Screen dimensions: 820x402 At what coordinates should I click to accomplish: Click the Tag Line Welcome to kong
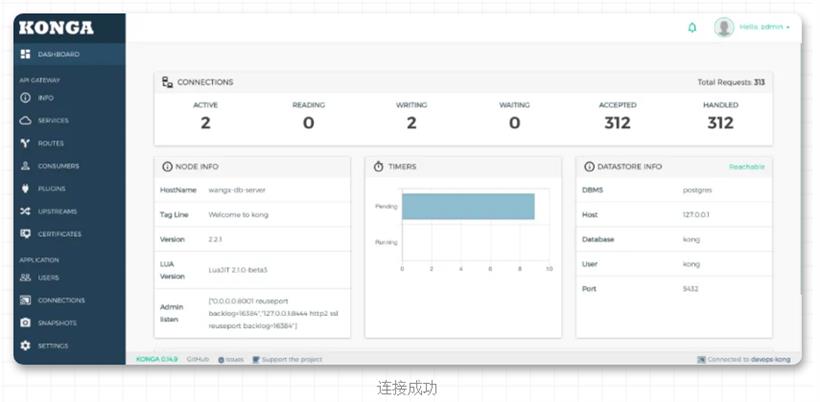click(x=238, y=215)
